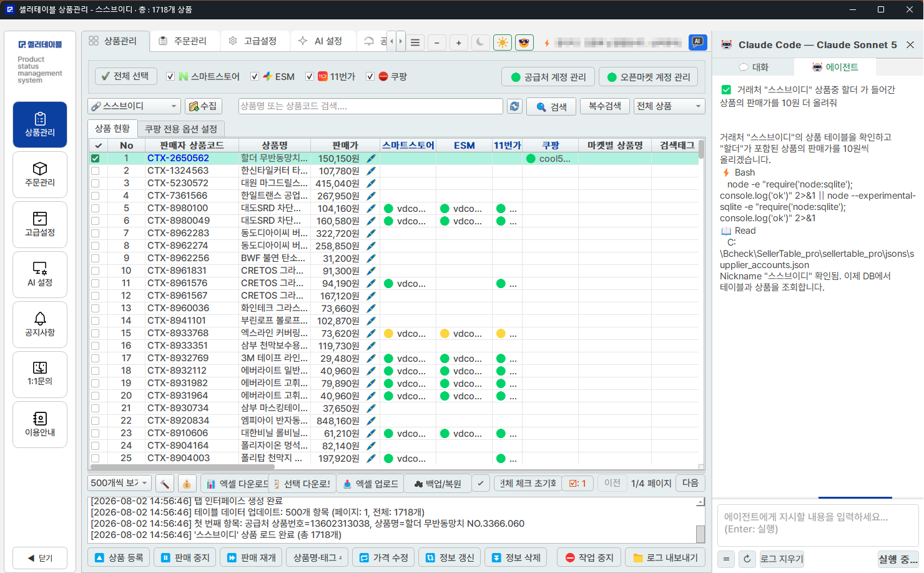Image resolution: width=924 pixels, height=573 pixels.
Task: Click the tab scroll right arrow
Action: coord(400,42)
